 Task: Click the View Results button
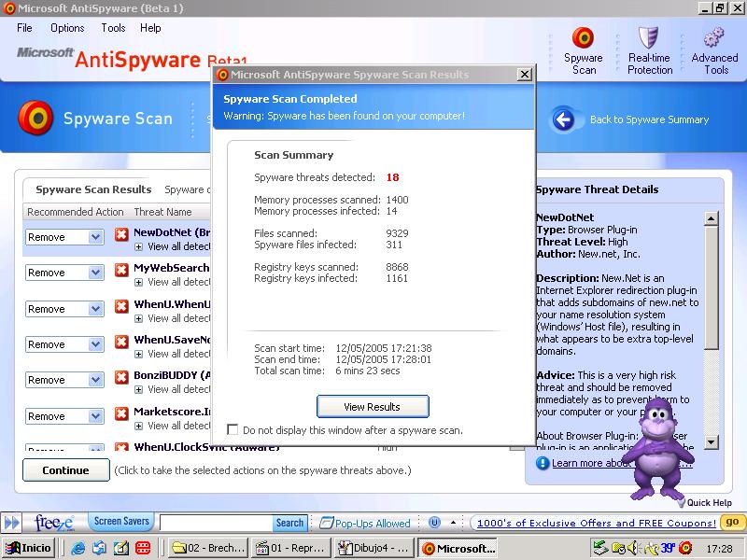pyautogui.click(x=373, y=407)
